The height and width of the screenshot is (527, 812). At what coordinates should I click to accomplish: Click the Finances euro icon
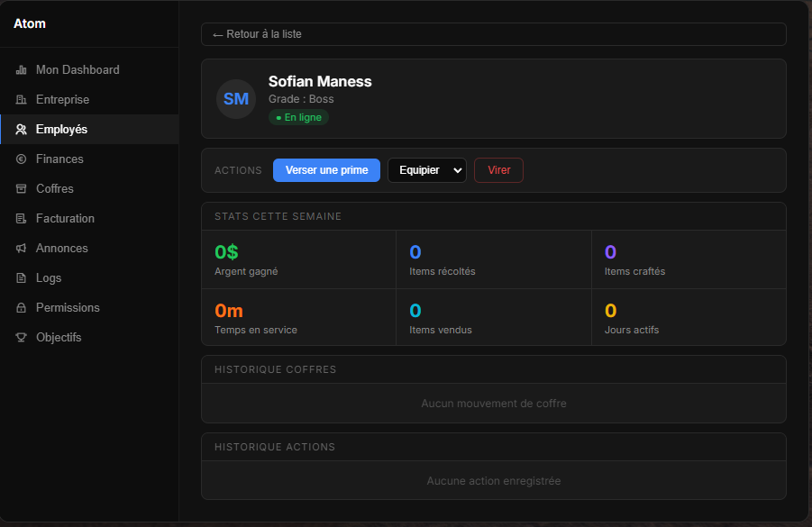(21, 159)
